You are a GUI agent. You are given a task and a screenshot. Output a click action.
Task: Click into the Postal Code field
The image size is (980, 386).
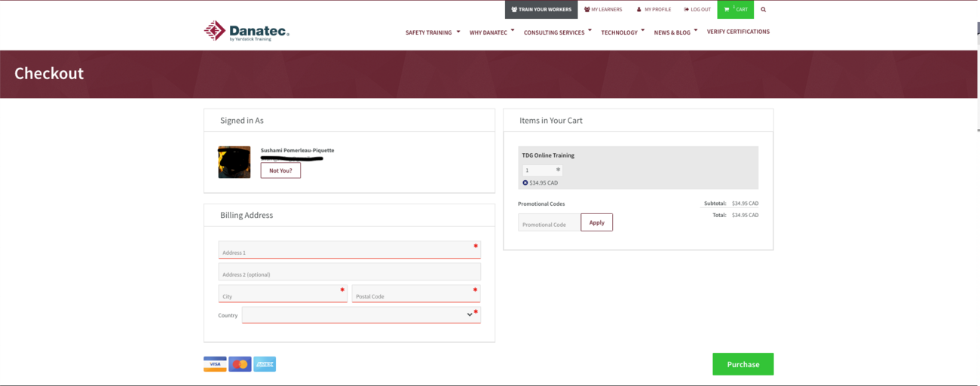click(x=416, y=293)
